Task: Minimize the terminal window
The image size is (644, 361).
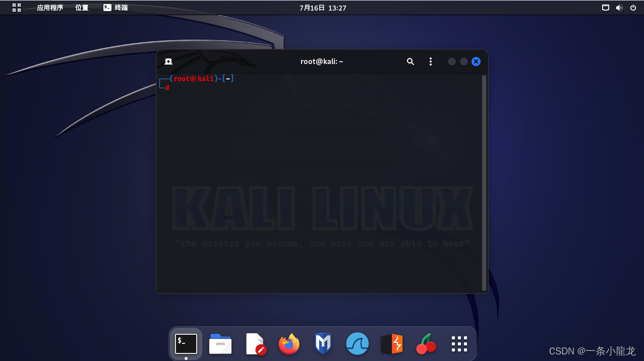Action: click(x=452, y=62)
